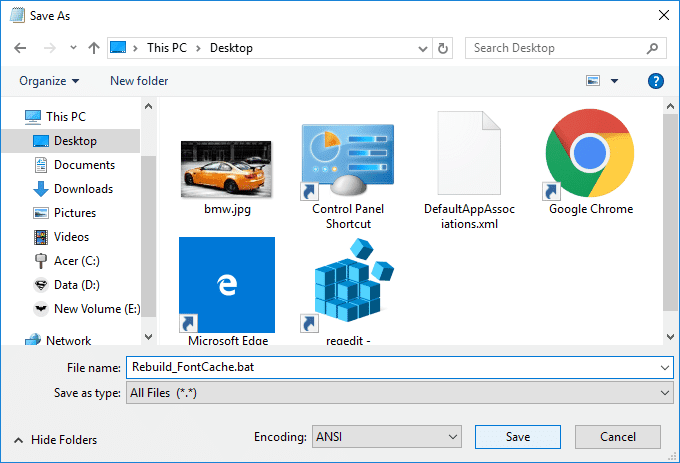Go up one folder level
Screen dimensions: 680x463
[x=94, y=48]
